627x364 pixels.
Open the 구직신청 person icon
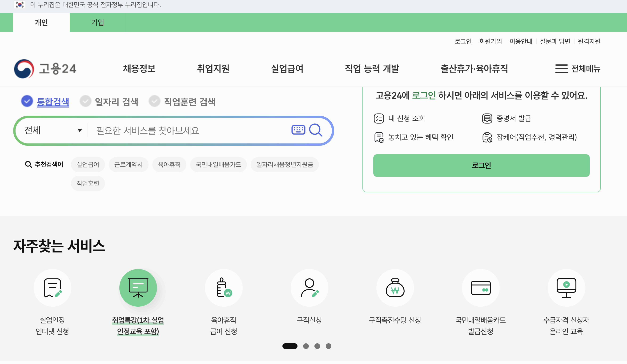coord(309,288)
